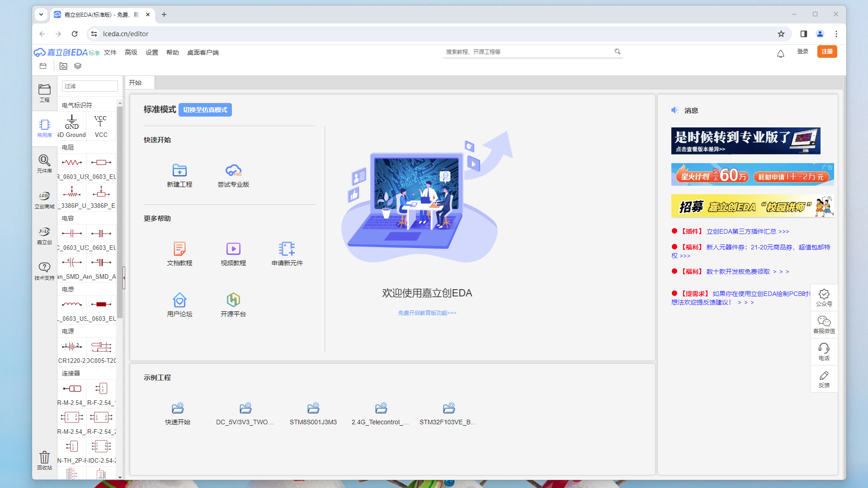The height and width of the screenshot is (488, 868).
Task: Open the User Forum (用户论坛) icon
Action: click(x=179, y=300)
